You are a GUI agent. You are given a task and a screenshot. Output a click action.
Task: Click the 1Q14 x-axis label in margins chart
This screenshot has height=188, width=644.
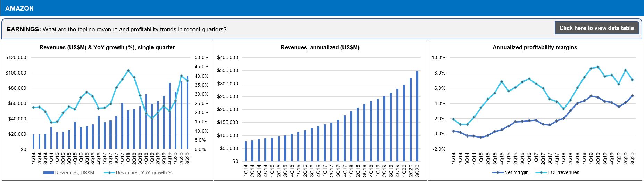click(453, 158)
